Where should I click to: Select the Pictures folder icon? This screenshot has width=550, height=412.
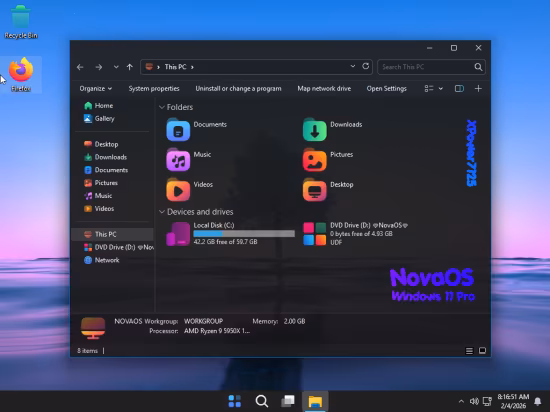coord(315,160)
